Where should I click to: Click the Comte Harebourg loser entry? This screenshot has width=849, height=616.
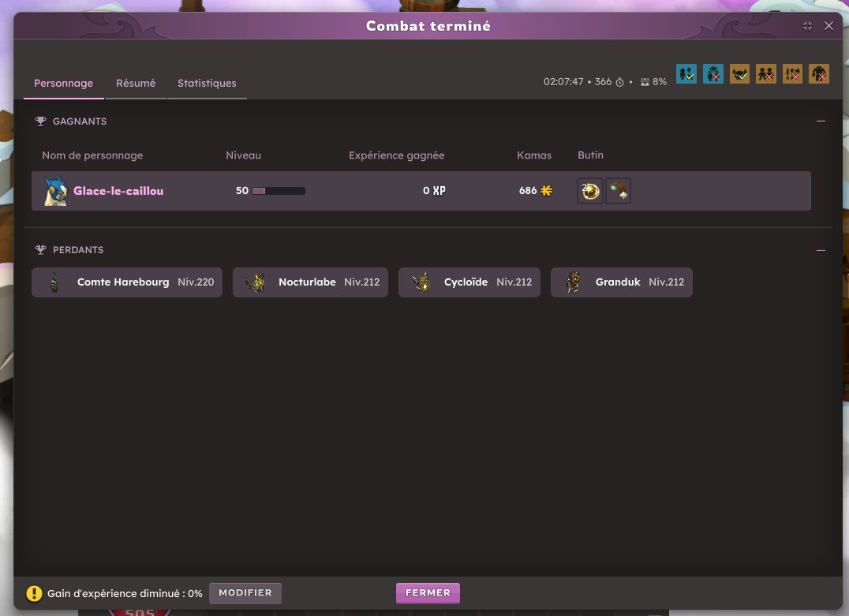127,282
